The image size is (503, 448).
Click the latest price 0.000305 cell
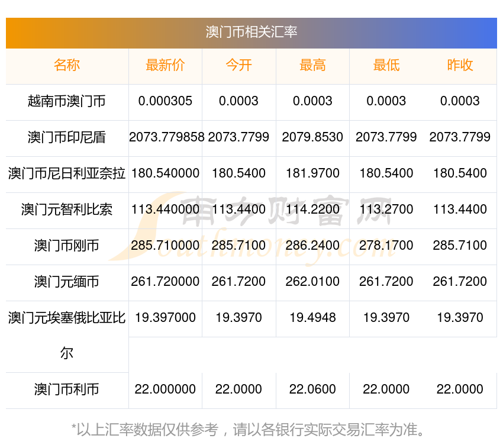click(165, 101)
